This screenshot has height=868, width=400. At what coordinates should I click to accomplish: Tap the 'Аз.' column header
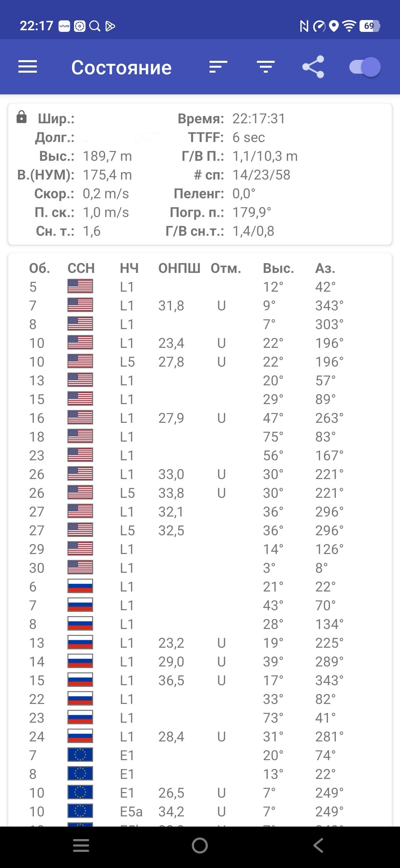(x=325, y=268)
